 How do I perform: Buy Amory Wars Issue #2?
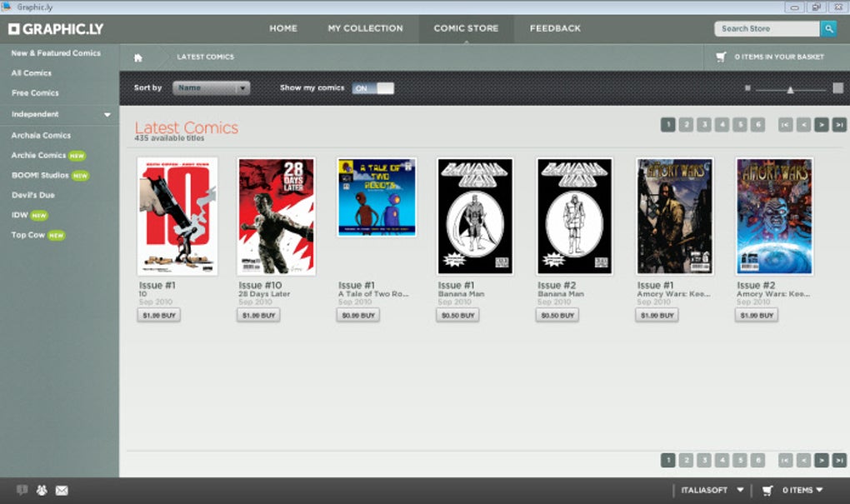(x=757, y=316)
